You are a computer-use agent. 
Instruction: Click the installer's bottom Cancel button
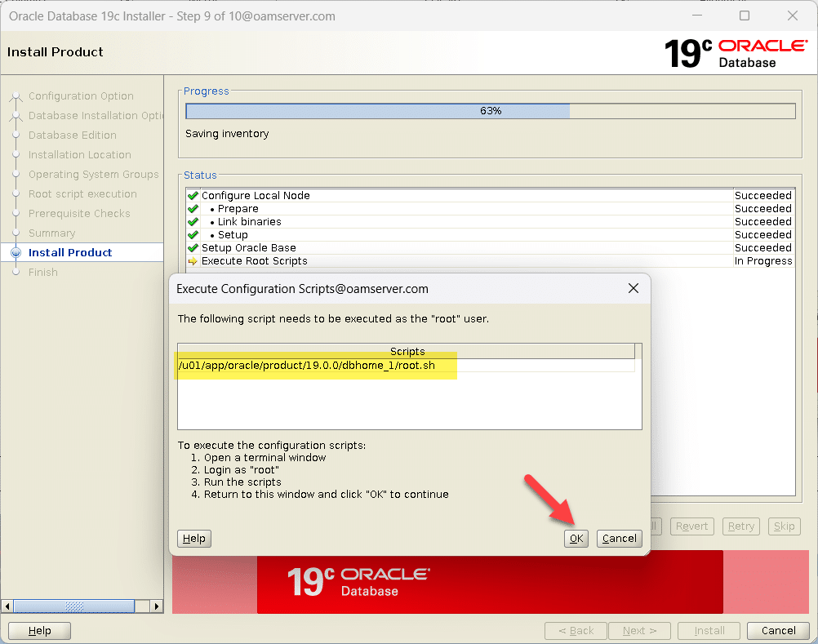tap(778, 630)
